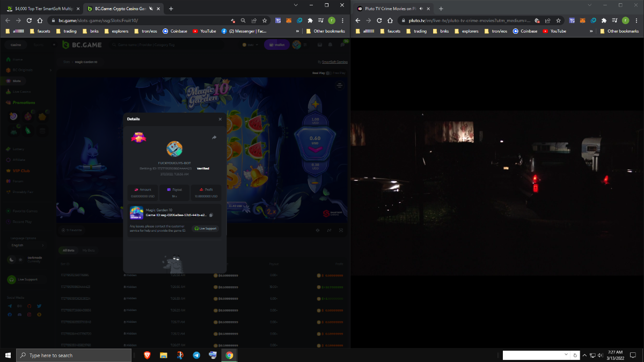Close the Details popup
This screenshot has height=362, width=644.
point(220,119)
